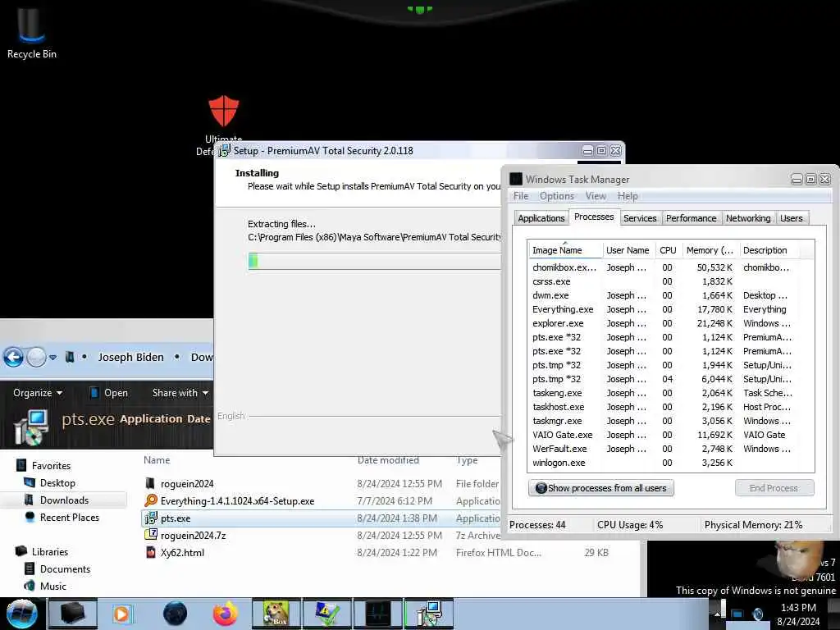Open the View menu in Task Manager
Viewport: 840px width, 630px height.
[596, 196]
